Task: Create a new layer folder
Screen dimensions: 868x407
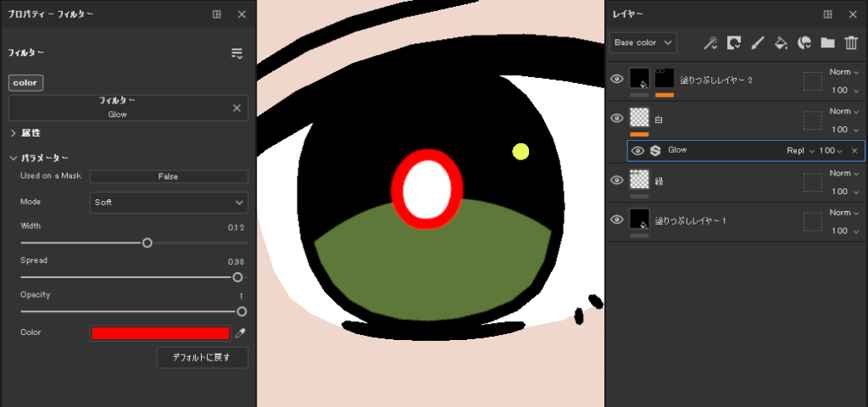Action: 827,42
